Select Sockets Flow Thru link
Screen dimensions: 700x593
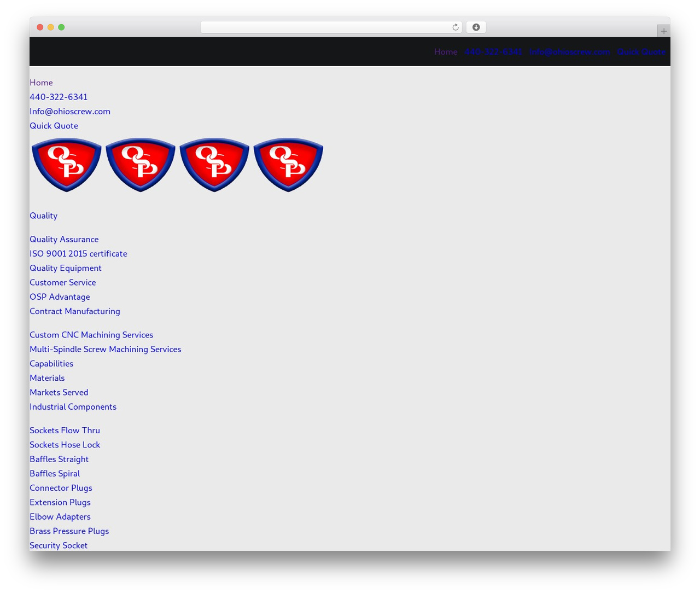click(65, 431)
